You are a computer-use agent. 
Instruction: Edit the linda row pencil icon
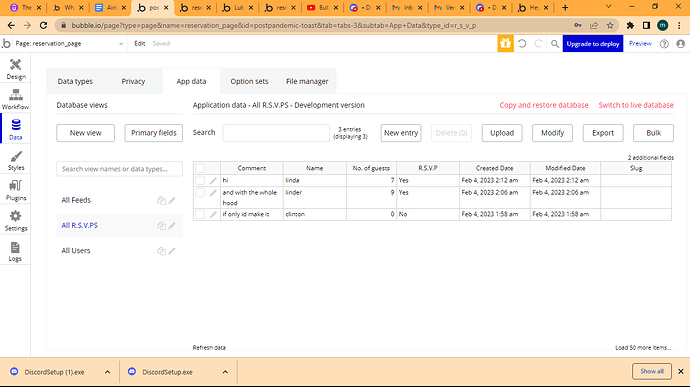213,181
